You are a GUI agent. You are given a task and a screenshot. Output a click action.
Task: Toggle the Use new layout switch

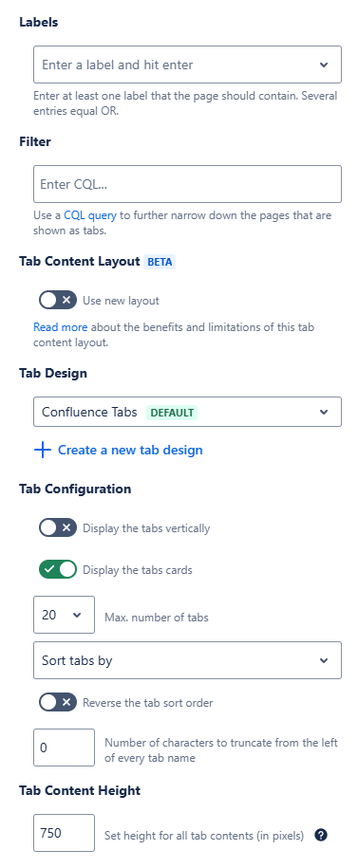pos(58,300)
